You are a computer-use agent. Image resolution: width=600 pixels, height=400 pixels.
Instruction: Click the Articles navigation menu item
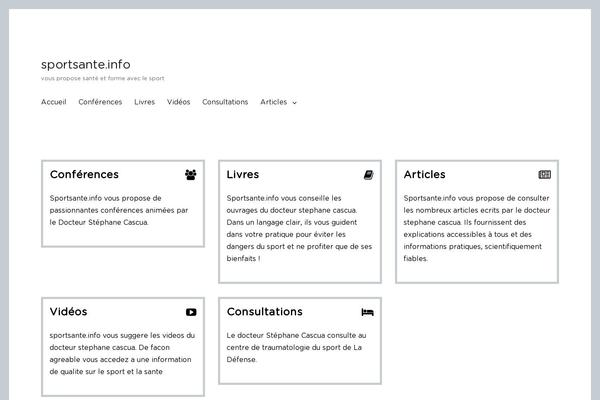(x=274, y=102)
